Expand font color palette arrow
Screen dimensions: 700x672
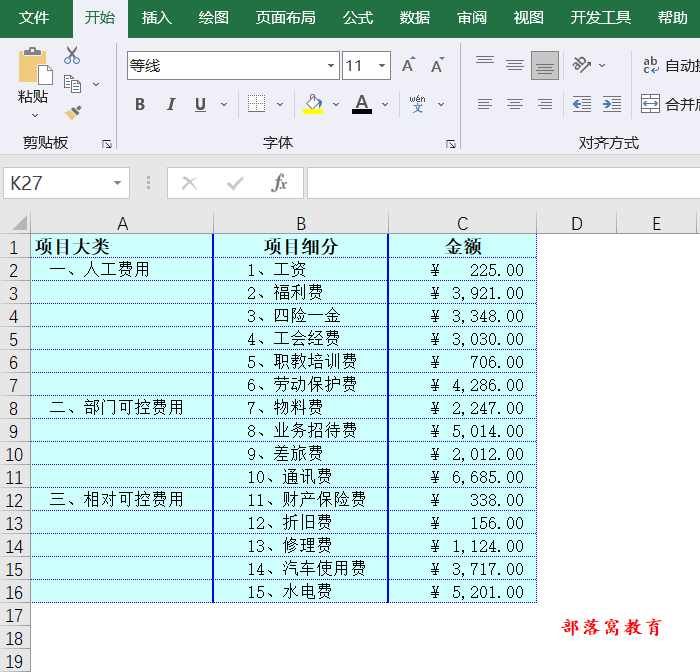coord(385,104)
